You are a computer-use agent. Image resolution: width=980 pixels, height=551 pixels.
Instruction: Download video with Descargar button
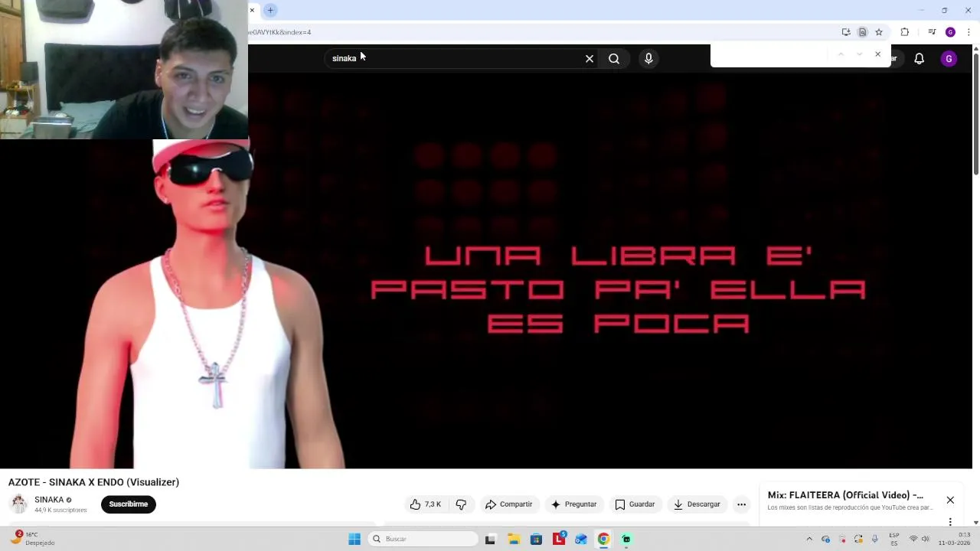697,504
